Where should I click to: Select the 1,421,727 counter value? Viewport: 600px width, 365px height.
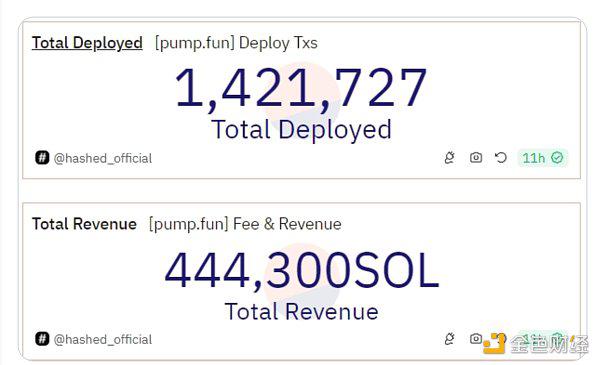click(x=301, y=88)
